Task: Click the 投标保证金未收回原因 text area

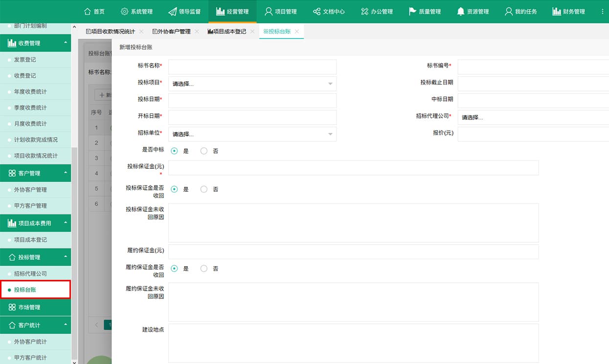Action: click(x=353, y=223)
